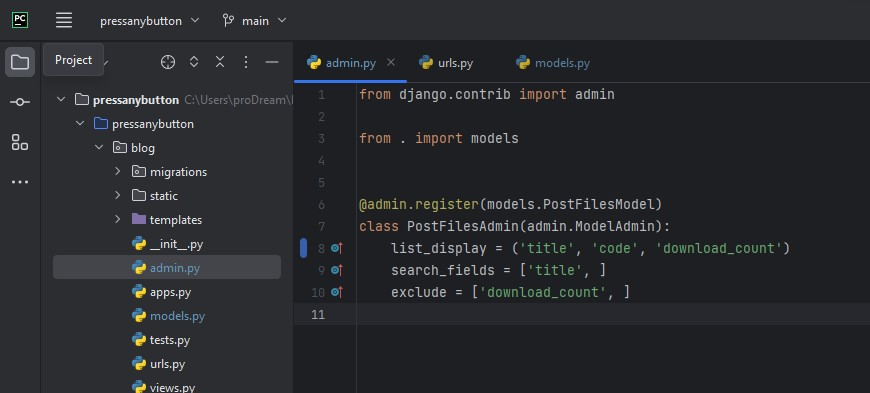Image resolution: width=870 pixels, height=393 pixels.
Task: Click Select Opened File crosshair icon
Action: (168, 62)
